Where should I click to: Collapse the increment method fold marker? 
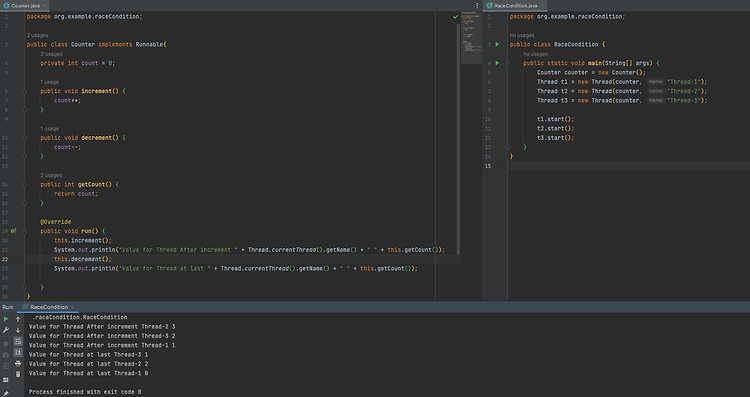24,91
